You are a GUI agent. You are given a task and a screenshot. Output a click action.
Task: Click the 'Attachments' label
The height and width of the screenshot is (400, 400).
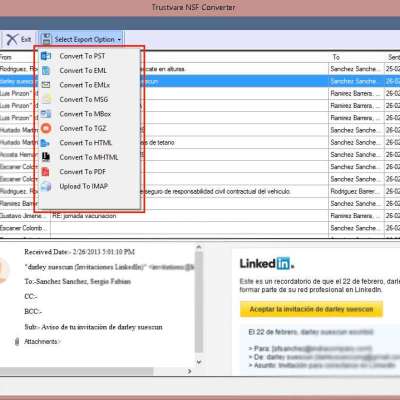pyautogui.click(x=41, y=342)
